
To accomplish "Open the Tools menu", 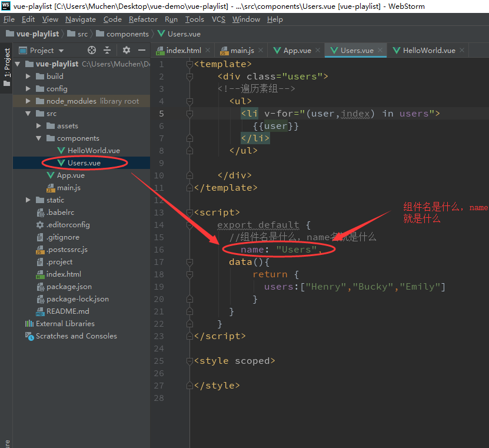I will click(x=194, y=19).
